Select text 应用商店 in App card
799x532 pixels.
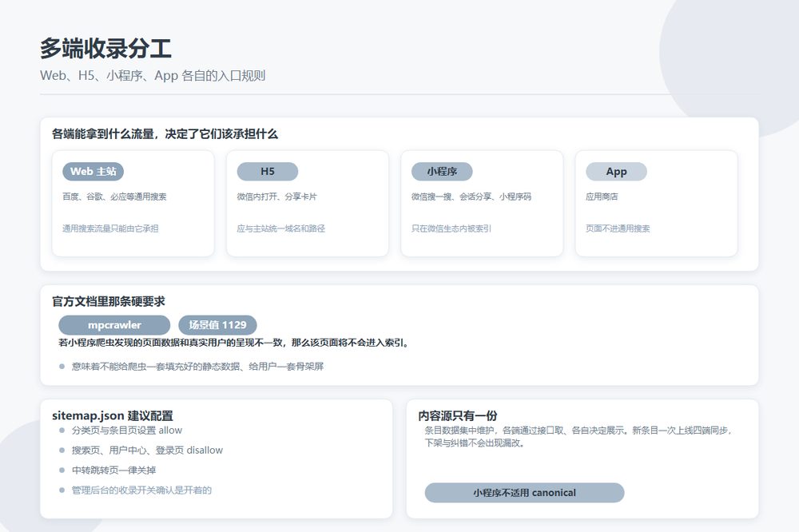pyautogui.click(x=602, y=197)
